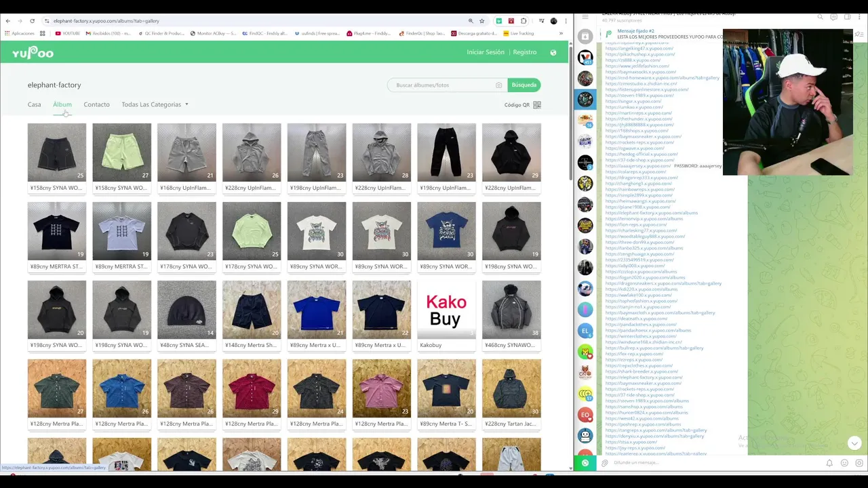The image size is (868, 488).
Task: Click Iniciar Sesión link
Action: [486, 52]
